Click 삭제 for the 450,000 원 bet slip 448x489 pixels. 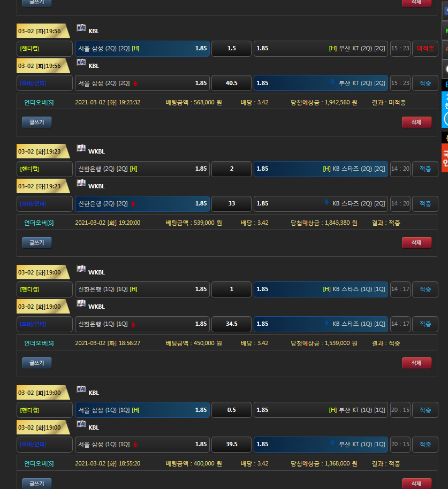tap(416, 363)
